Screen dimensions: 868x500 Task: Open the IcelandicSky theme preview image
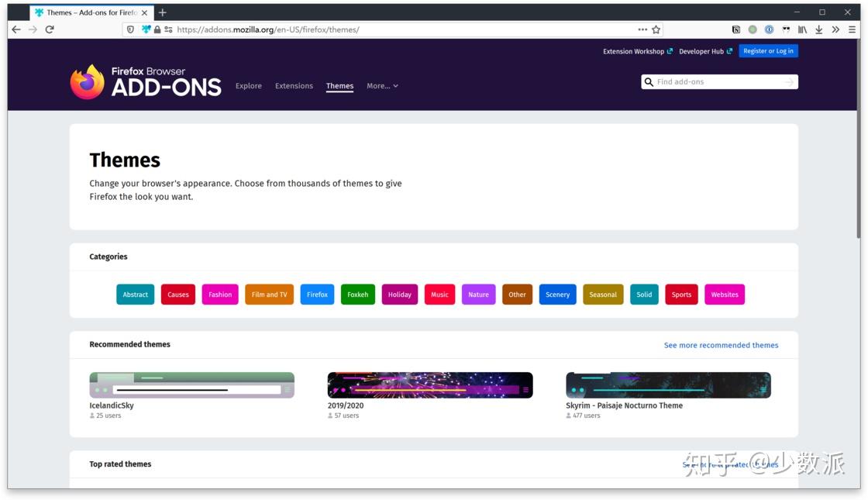192,384
